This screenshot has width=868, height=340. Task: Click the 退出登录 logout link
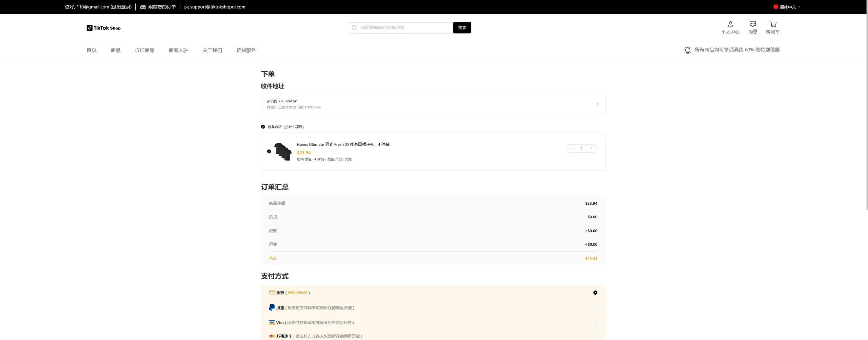(121, 7)
